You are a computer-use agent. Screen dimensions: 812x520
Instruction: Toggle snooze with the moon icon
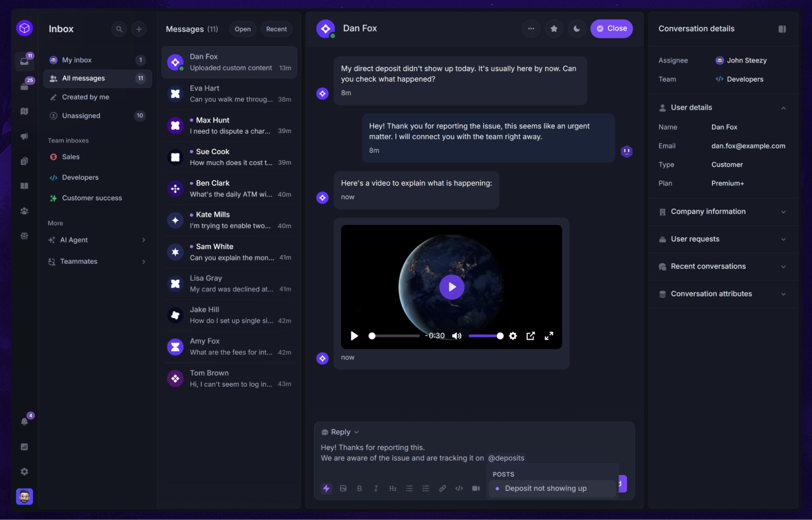(576, 28)
